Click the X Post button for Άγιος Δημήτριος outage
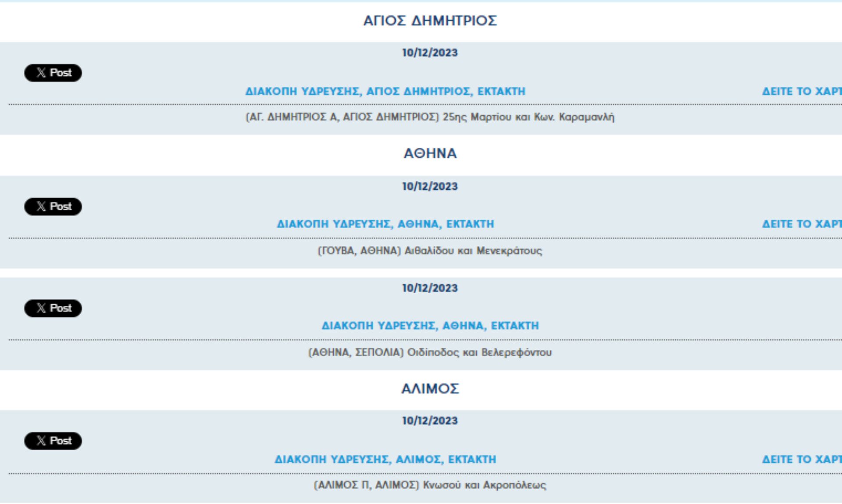 [x=53, y=73]
